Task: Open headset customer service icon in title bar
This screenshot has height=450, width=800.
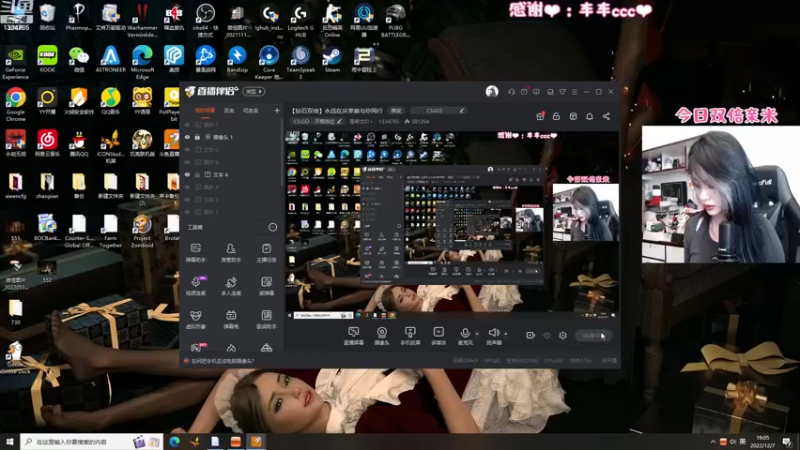Action: 511,92
